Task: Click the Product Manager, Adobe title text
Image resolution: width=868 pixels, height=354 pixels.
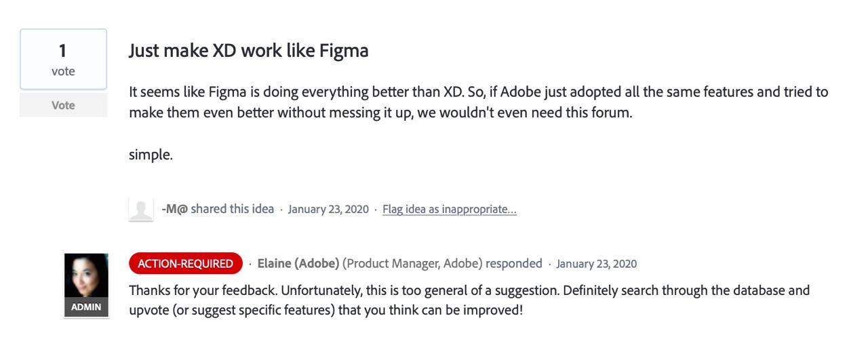Action: (412, 263)
